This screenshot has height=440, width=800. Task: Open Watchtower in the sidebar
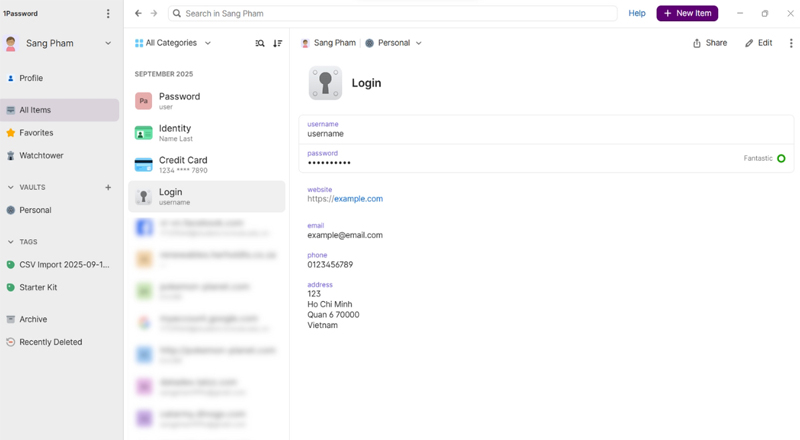(41, 155)
